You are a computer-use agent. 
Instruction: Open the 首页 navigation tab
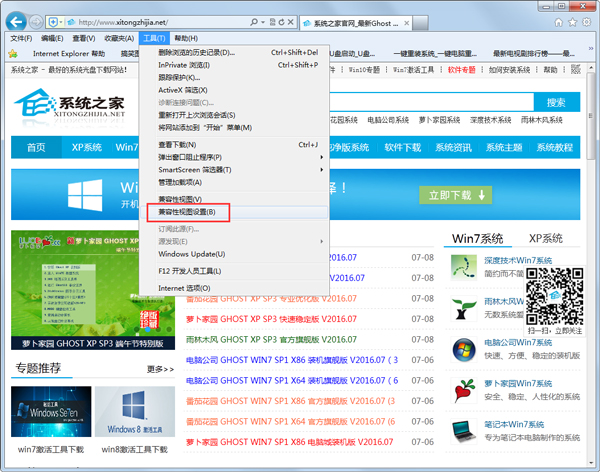tap(36, 147)
